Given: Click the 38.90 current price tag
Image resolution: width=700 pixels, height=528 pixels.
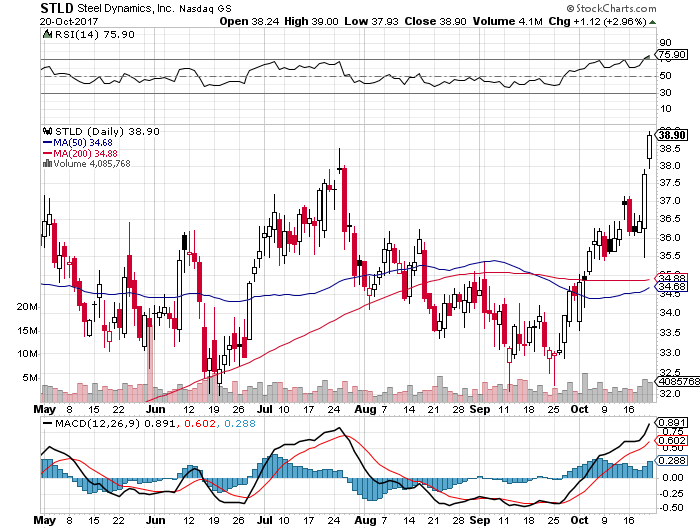Looking at the screenshot, I should coord(672,135).
